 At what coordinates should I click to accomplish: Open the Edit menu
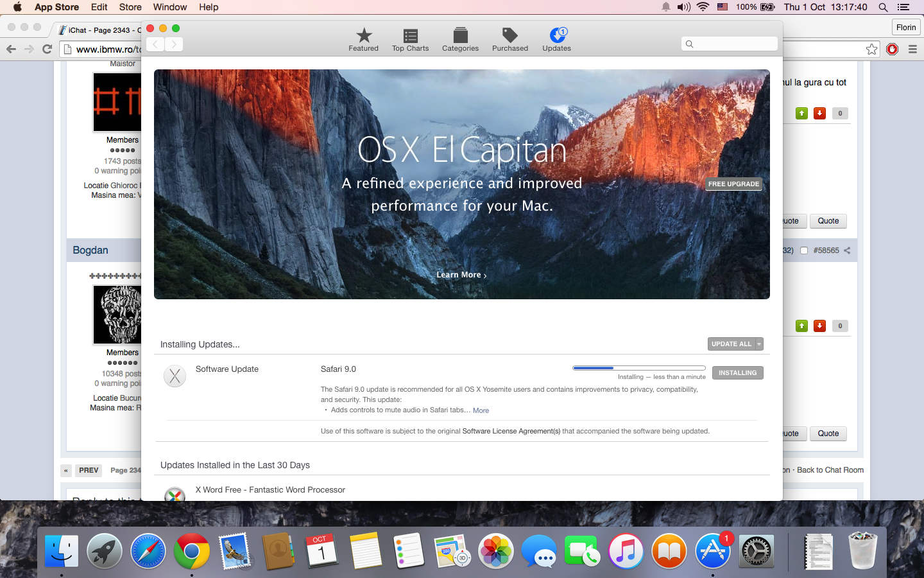(99, 7)
